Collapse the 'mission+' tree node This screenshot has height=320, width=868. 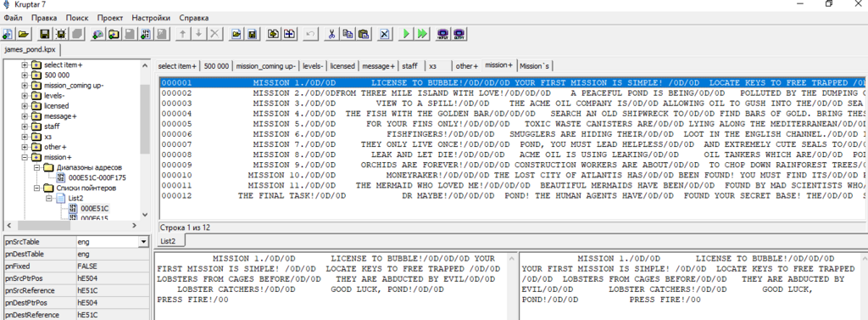(x=25, y=157)
